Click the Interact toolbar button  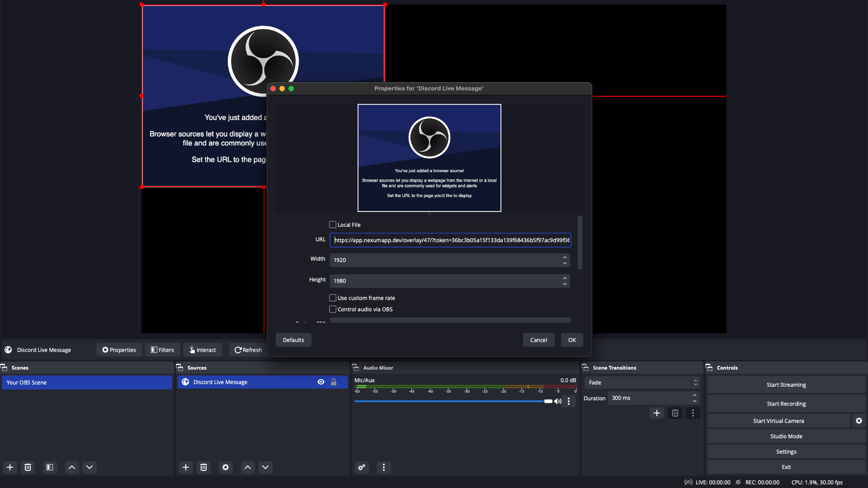pos(203,350)
